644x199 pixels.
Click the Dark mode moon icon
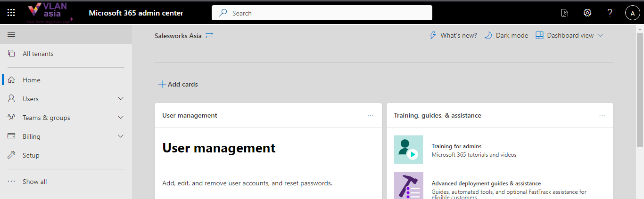click(x=488, y=35)
